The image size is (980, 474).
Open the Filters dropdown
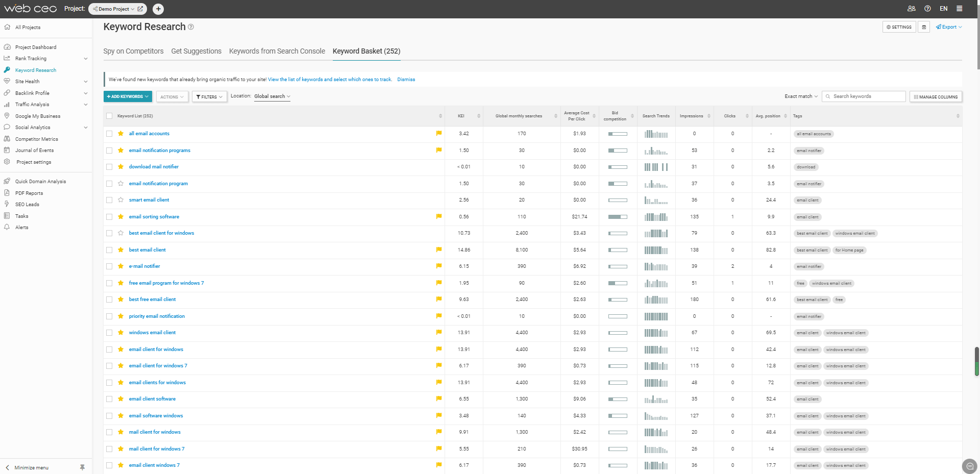click(x=209, y=96)
